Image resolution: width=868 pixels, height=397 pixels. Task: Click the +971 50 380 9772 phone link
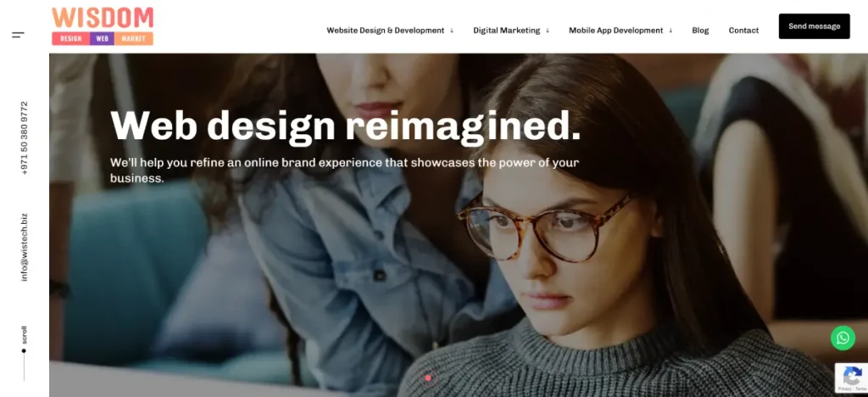tap(25, 138)
